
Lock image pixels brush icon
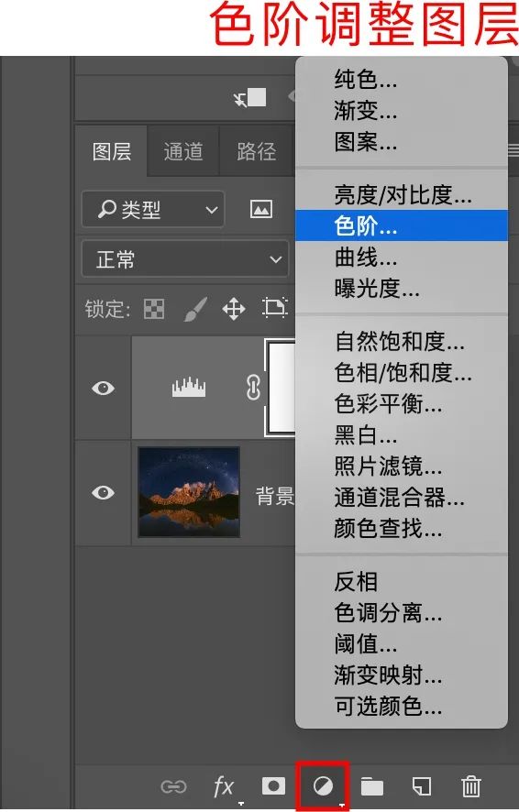pyautogui.click(x=196, y=309)
